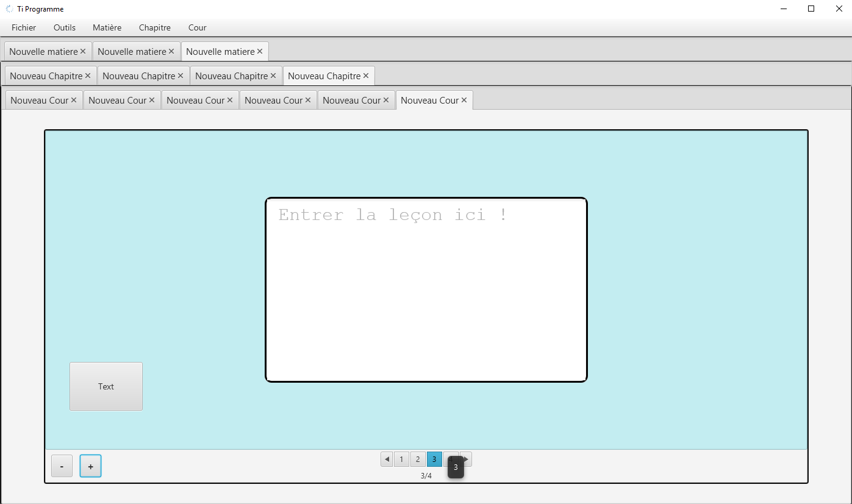Close the fifth Nouveau Cour tab
This screenshot has height=504, width=852.
(x=386, y=101)
